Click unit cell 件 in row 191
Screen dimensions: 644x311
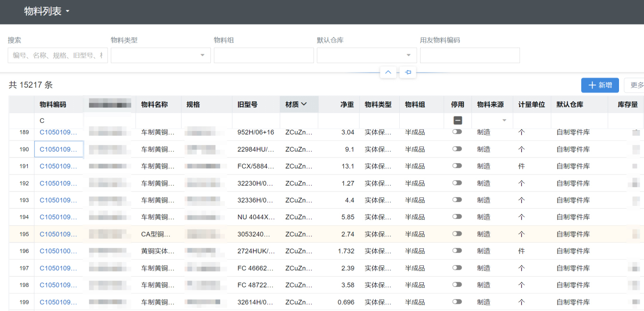click(521, 166)
